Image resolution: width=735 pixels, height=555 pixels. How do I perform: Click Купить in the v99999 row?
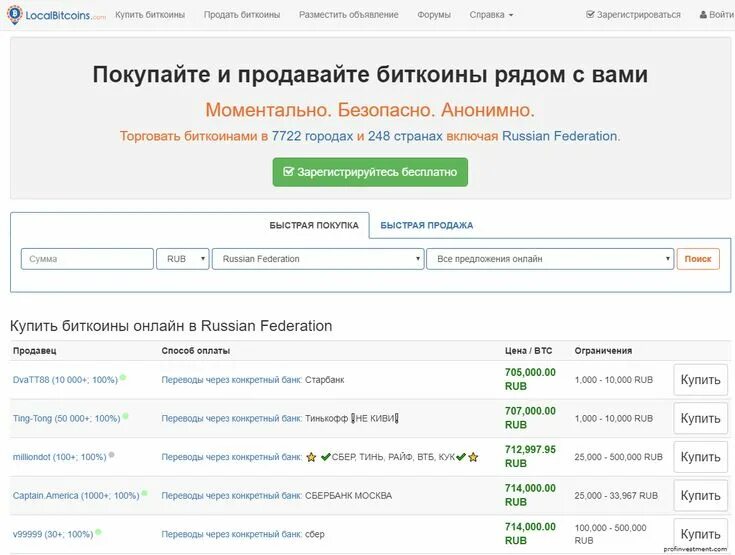700,534
